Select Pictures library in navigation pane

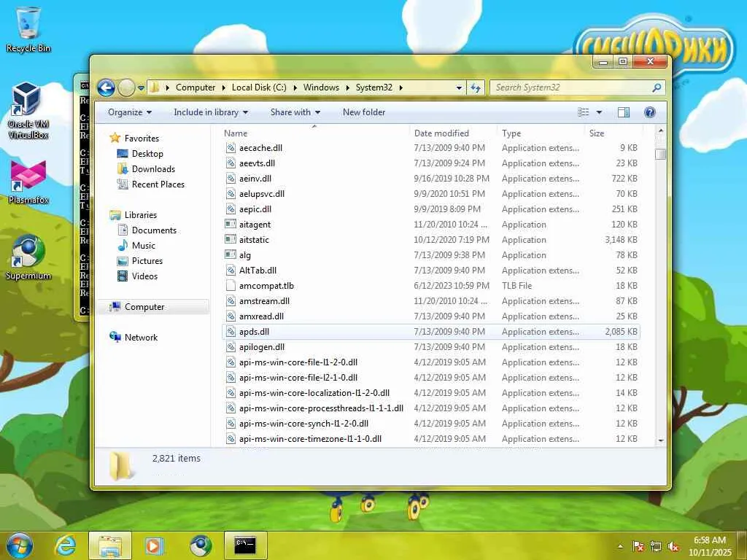147,261
